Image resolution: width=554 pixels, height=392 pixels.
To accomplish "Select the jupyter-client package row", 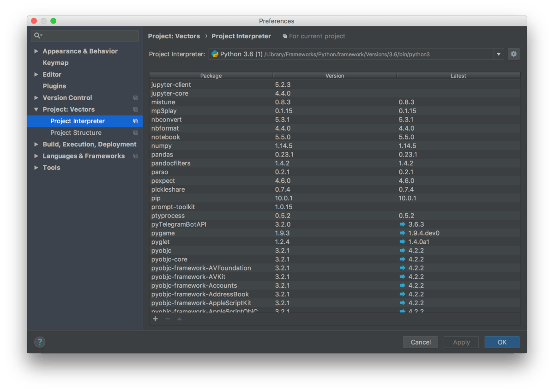I will 335,84.
